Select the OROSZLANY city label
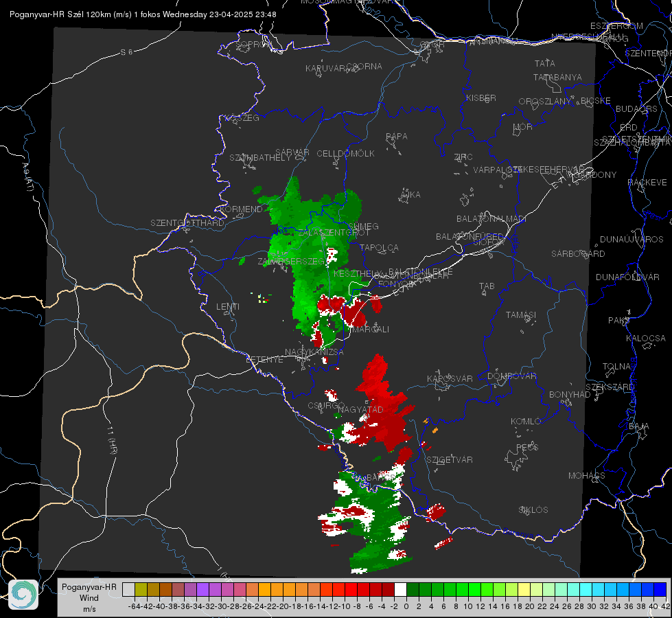 coord(545,102)
